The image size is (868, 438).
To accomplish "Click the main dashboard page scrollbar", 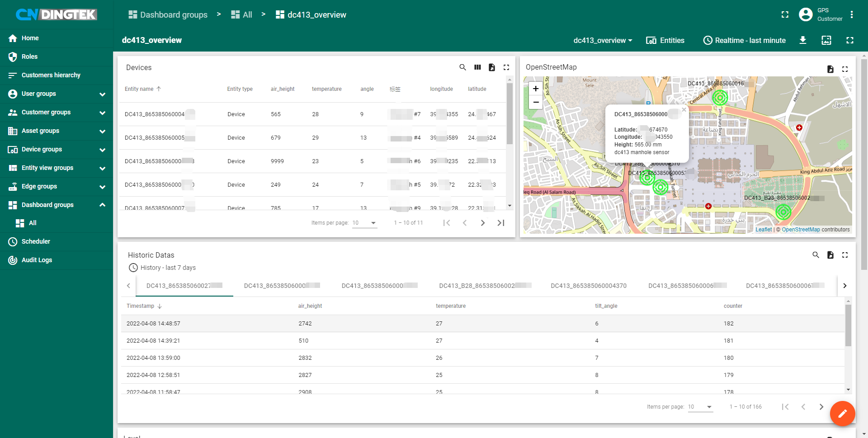I will pos(864,165).
